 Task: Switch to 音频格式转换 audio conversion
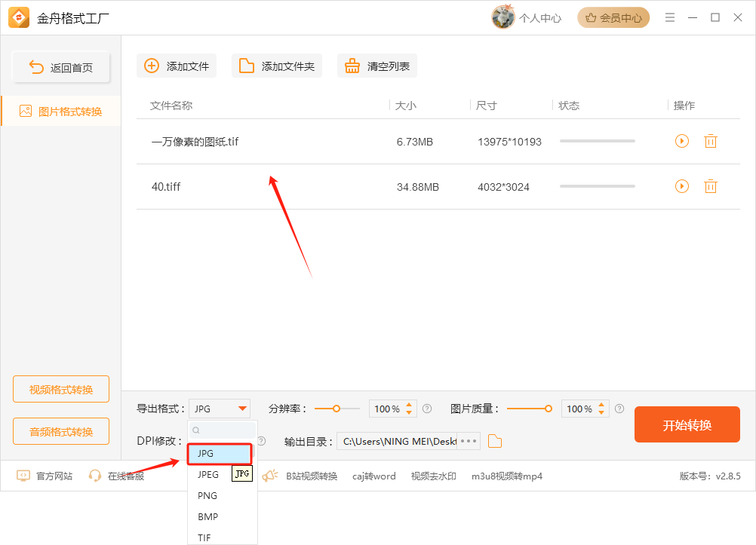pos(61,431)
